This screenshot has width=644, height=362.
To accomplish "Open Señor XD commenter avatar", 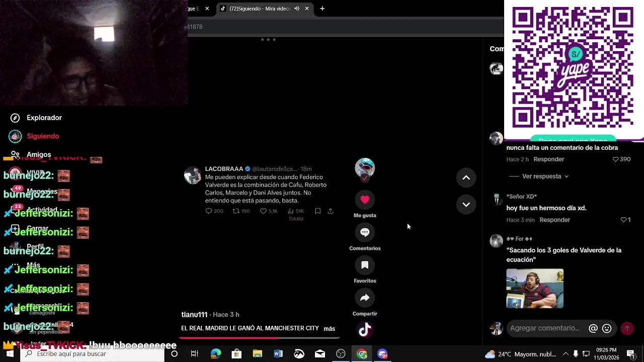I will click(497, 199).
